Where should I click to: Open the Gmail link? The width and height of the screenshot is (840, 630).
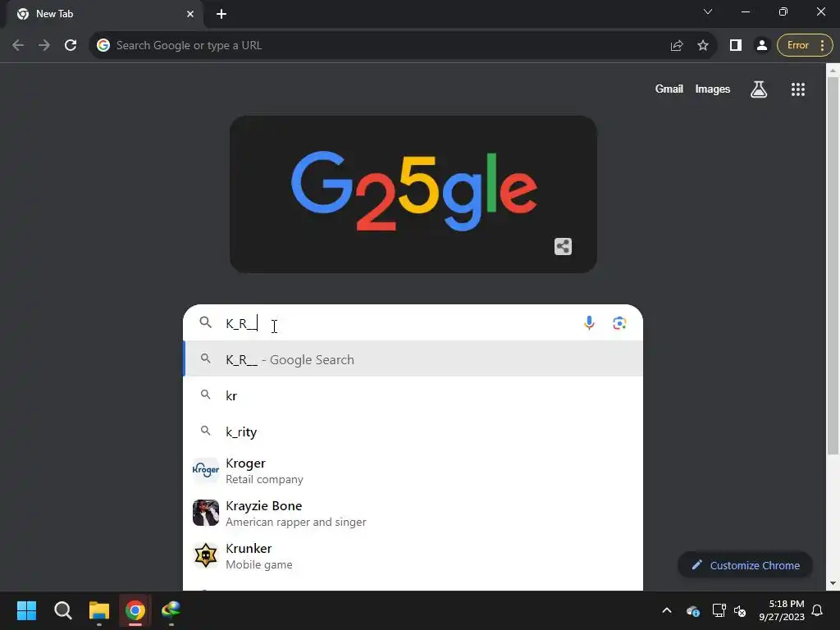point(669,89)
